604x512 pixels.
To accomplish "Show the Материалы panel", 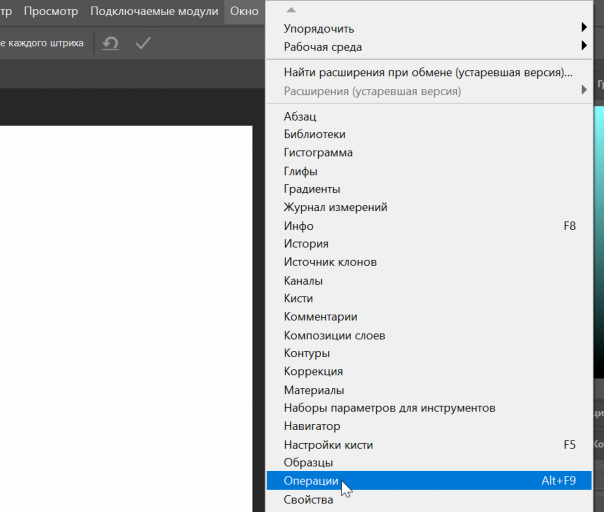I will click(x=429, y=390).
